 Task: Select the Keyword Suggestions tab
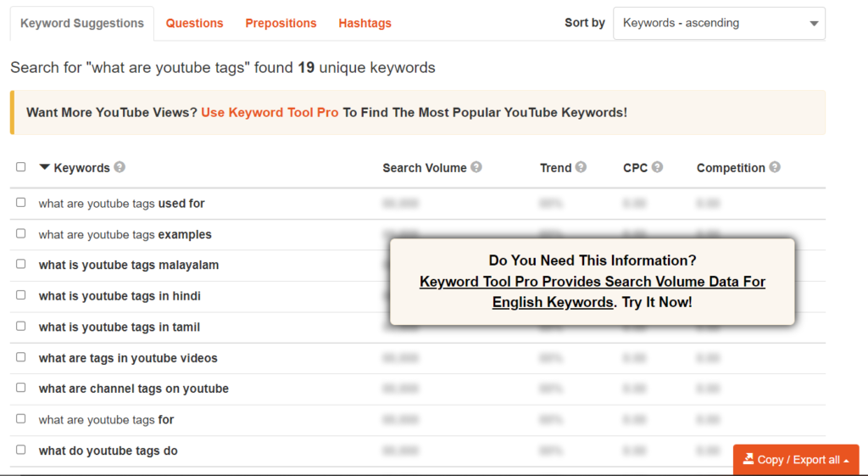point(82,23)
